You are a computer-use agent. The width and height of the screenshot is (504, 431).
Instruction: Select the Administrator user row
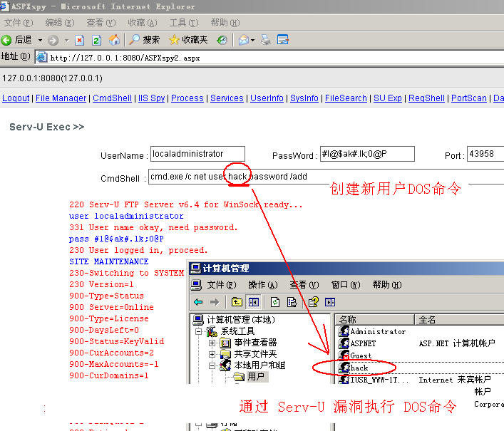point(372,331)
